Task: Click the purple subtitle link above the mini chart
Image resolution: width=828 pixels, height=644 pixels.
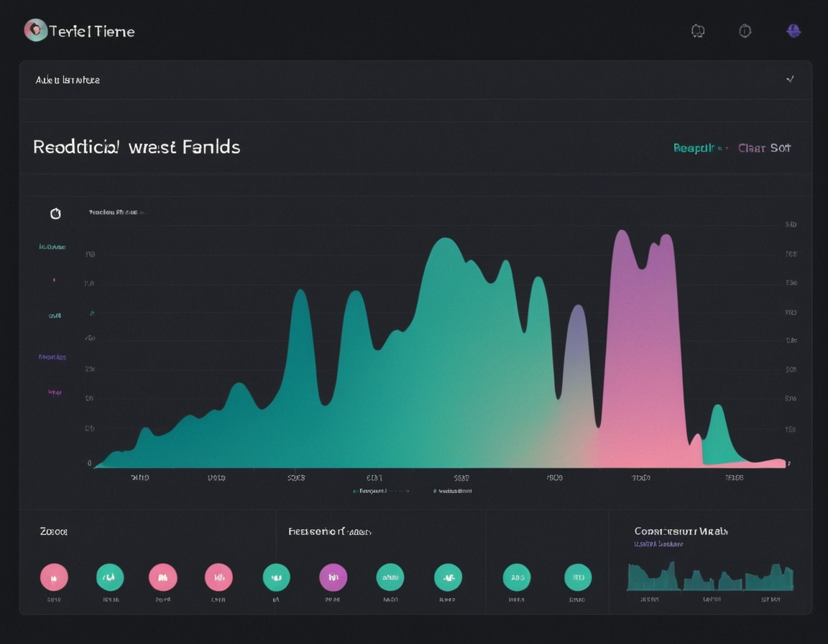Action: [x=658, y=543]
